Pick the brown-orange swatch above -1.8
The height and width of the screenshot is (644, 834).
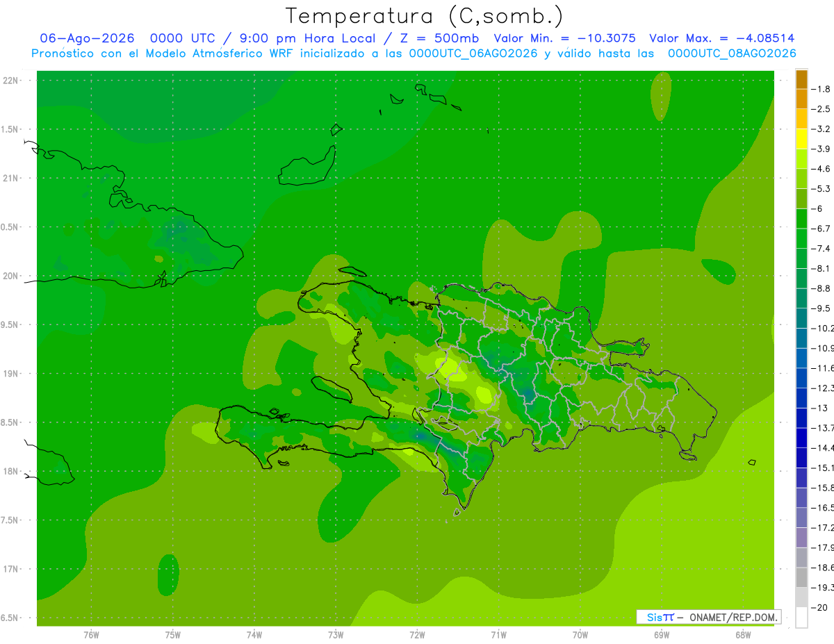pos(801,79)
